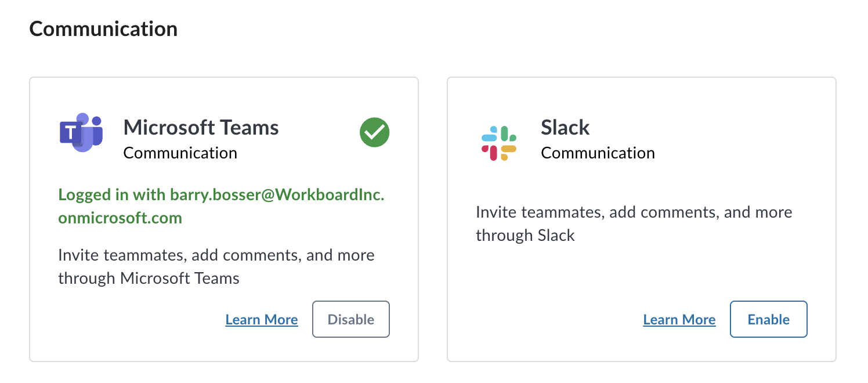Screen dimensions: 868x383
Task: Click Communication label under Microsoft Teams
Action: click(180, 153)
